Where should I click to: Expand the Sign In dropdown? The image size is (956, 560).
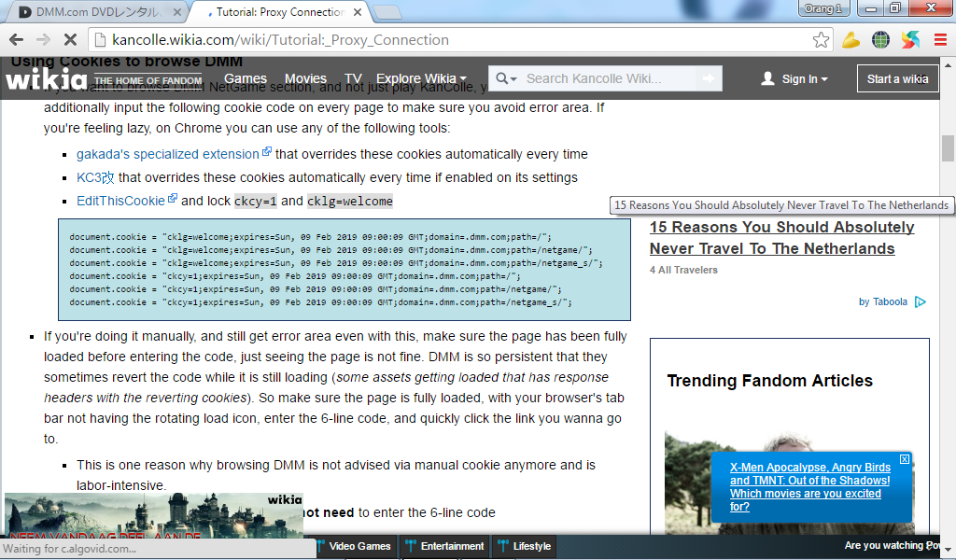point(795,78)
